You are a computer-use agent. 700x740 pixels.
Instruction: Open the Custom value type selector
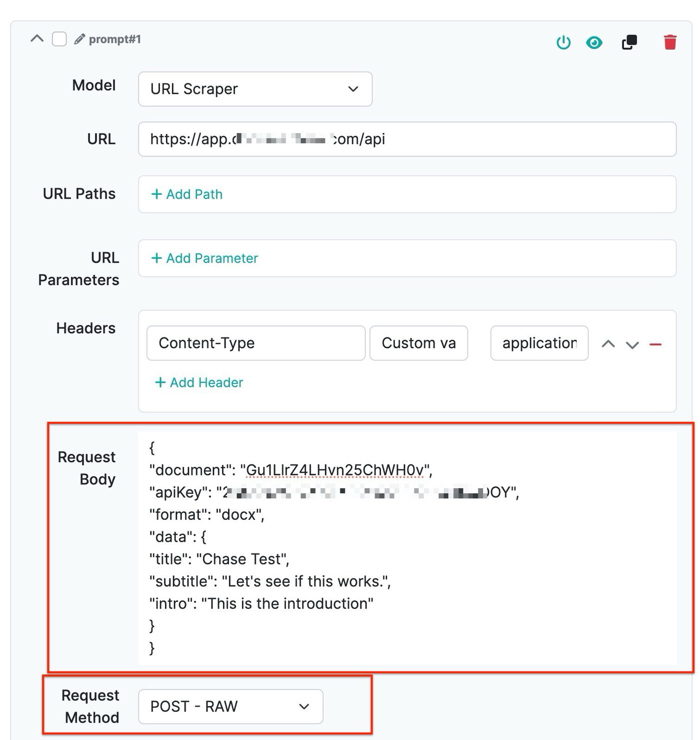(418, 343)
